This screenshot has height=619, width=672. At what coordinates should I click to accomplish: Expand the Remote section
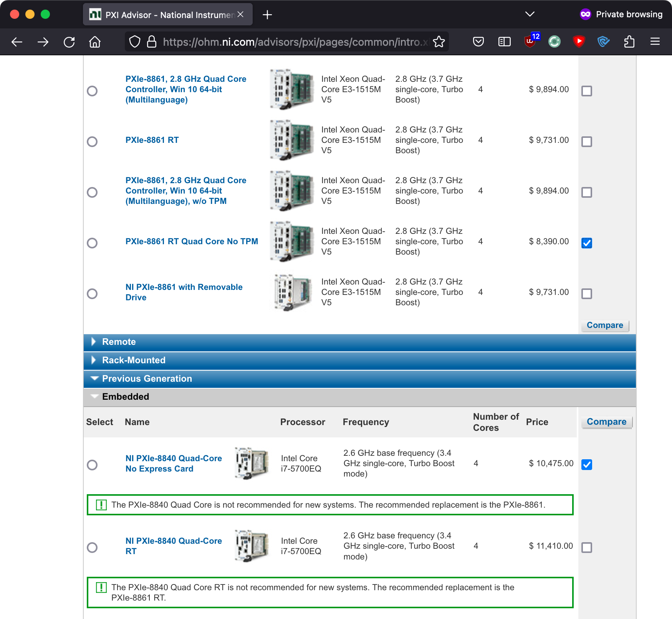tap(119, 342)
